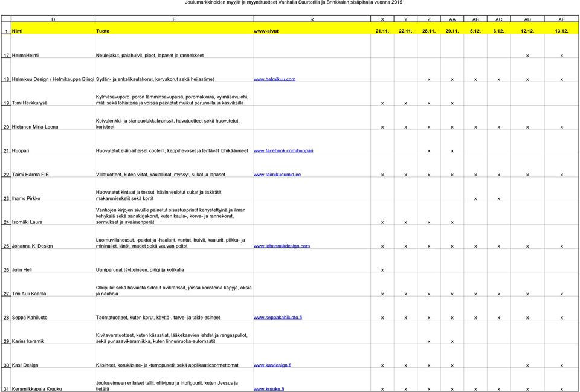Select the 'Huopari' name cell
Screen dimensions: 580x392
pyautogui.click(x=53, y=141)
